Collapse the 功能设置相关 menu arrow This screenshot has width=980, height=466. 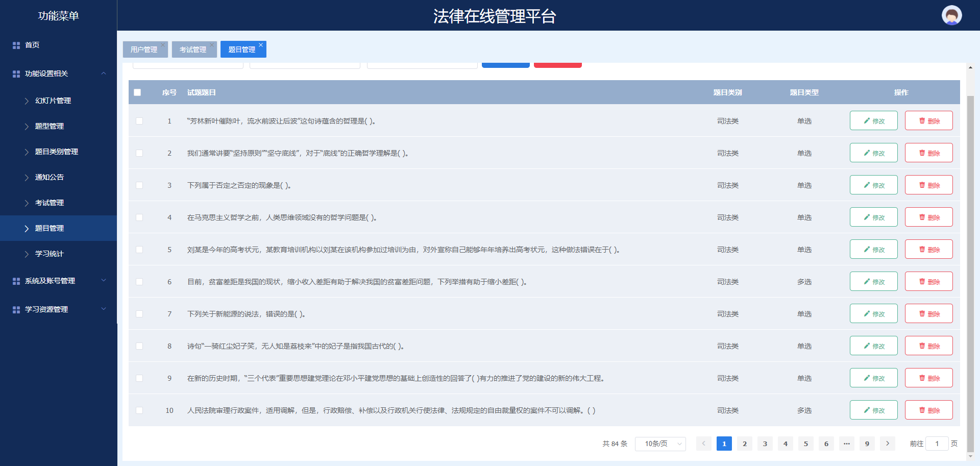pos(104,73)
